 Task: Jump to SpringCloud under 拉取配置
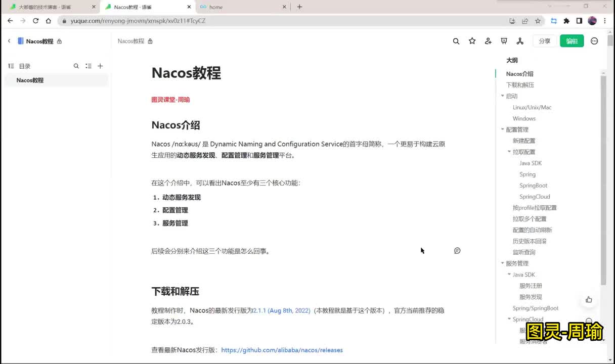pyautogui.click(x=535, y=197)
